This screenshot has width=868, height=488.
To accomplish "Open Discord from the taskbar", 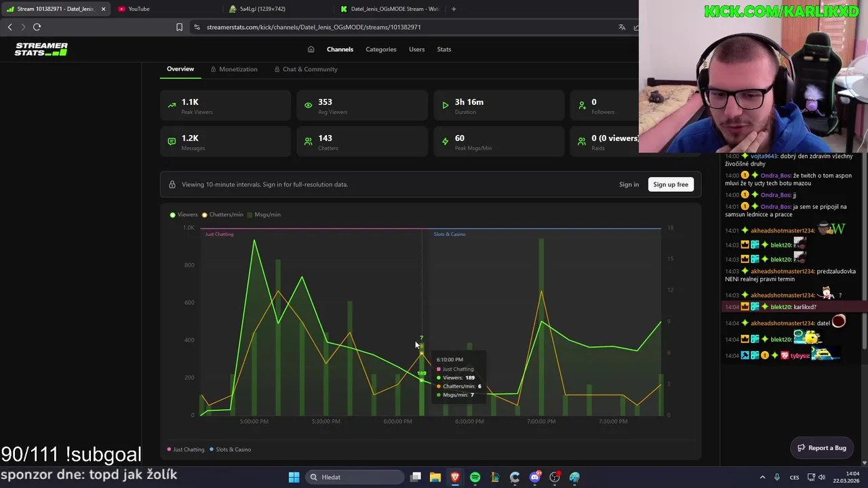I will [x=535, y=477].
